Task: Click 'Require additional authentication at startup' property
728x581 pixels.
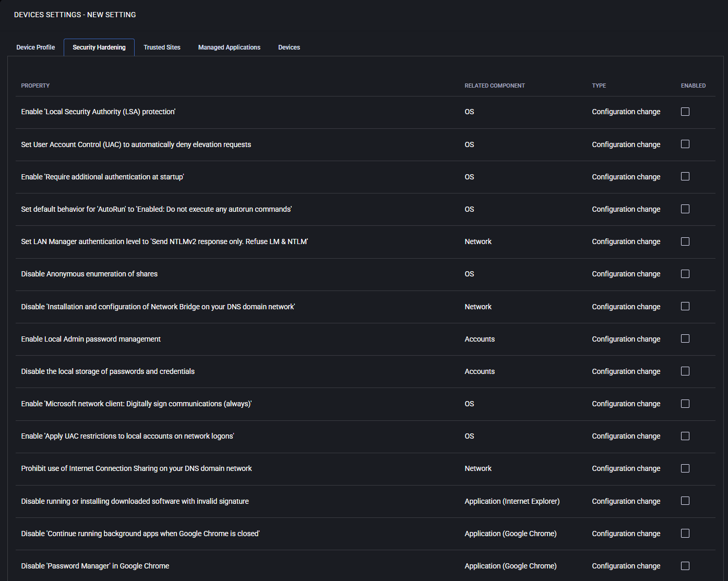Action: point(102,177)
